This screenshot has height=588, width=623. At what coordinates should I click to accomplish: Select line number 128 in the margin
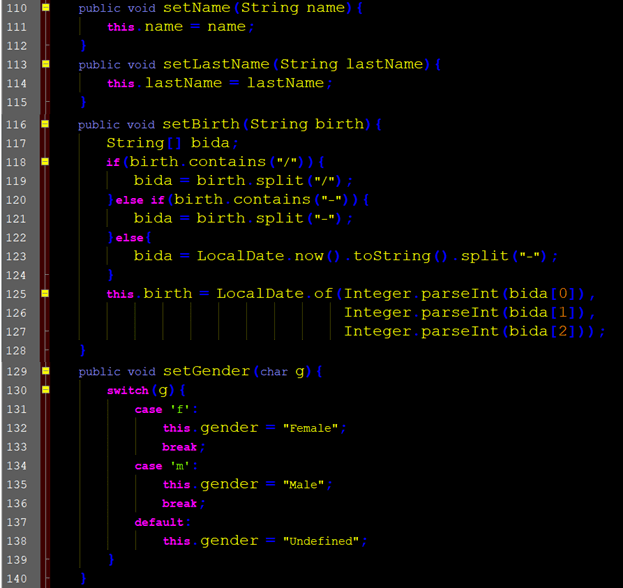click(x=16, y=350)
